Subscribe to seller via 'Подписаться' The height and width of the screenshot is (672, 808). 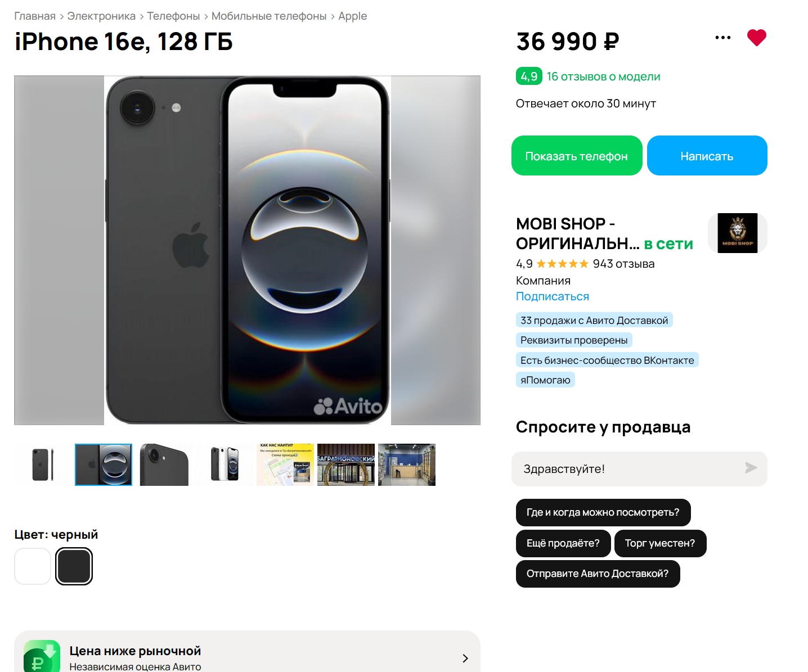point(553,296)
